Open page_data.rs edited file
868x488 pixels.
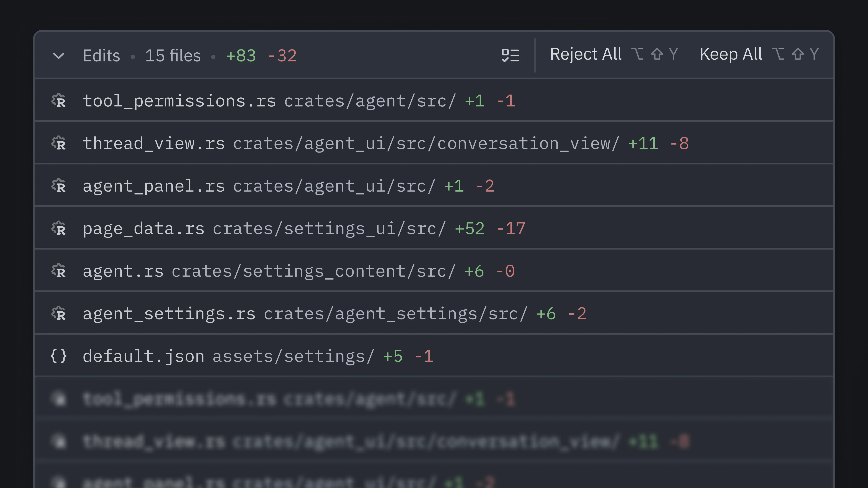[x=144, y=229]
